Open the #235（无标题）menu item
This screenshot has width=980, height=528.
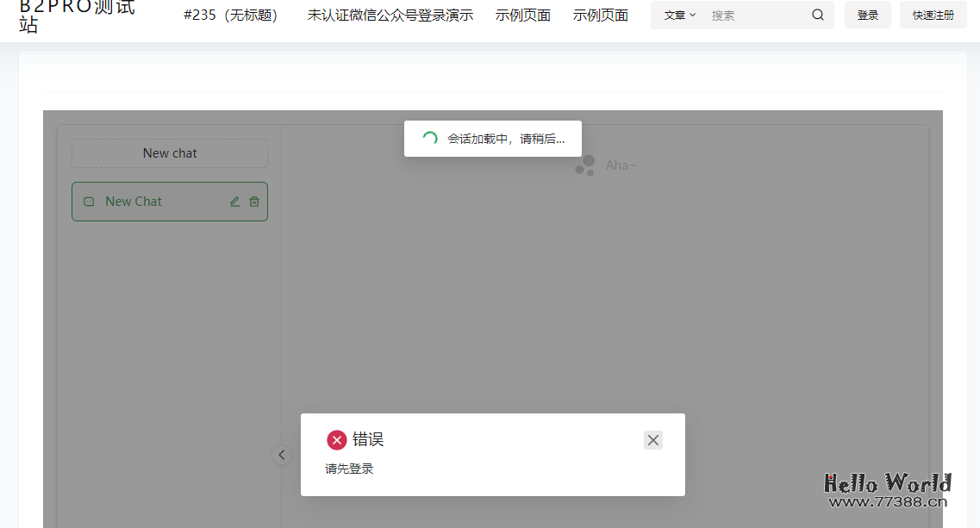click(231, 15)
